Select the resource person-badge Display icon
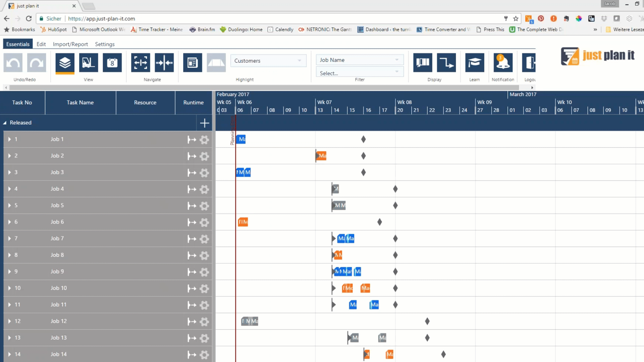644x362 pixels. click(x=423, y=63)
